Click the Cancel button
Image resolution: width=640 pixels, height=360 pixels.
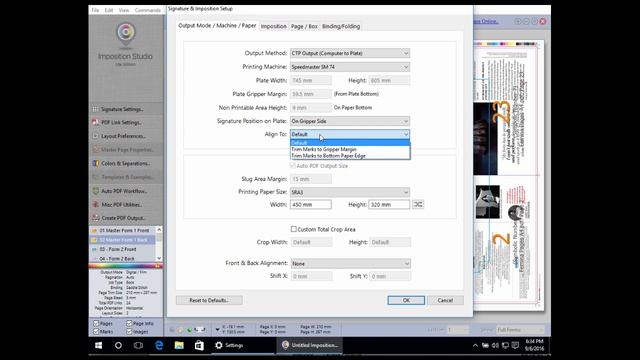[445, 300]
